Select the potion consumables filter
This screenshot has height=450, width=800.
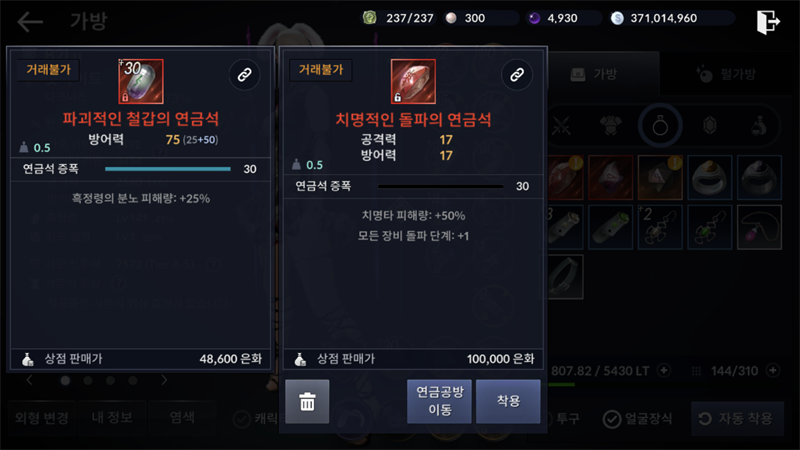[759, 126]
